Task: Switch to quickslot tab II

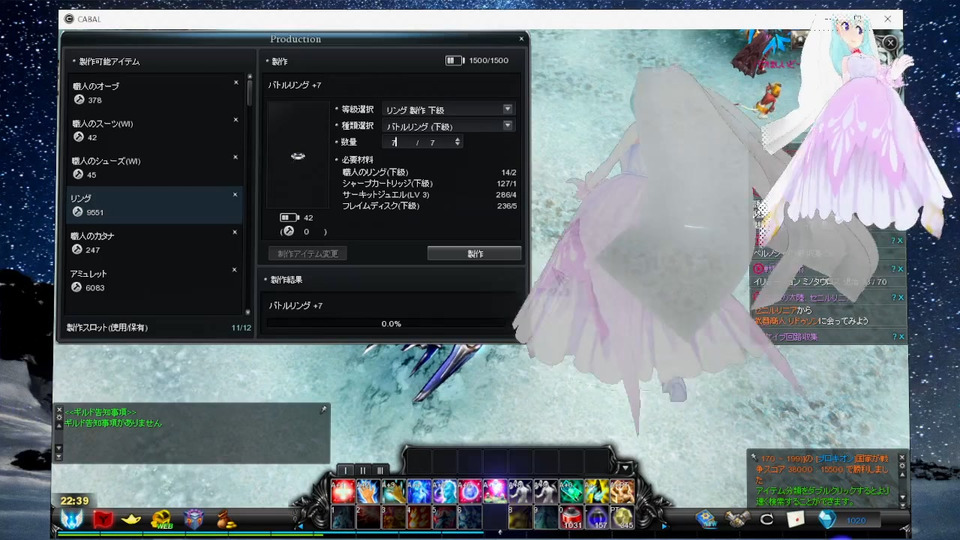Action: pos(363,470)
